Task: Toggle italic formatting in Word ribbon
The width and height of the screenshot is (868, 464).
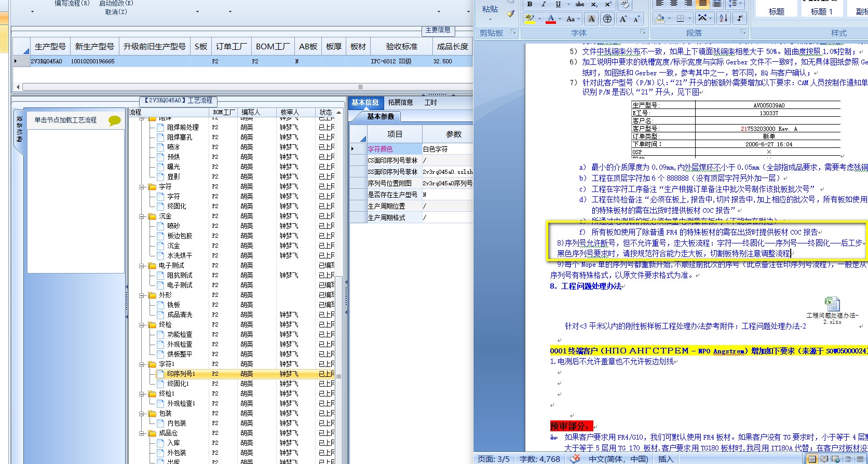Action: (544, 4)
